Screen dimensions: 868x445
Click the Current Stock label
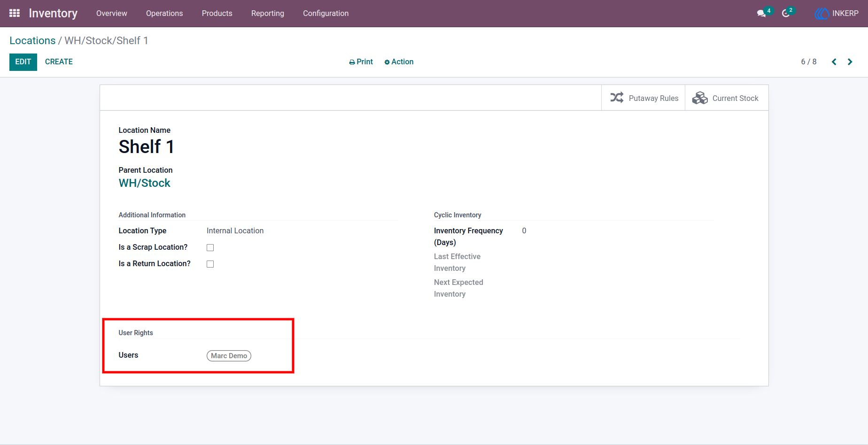pos(736,98)
